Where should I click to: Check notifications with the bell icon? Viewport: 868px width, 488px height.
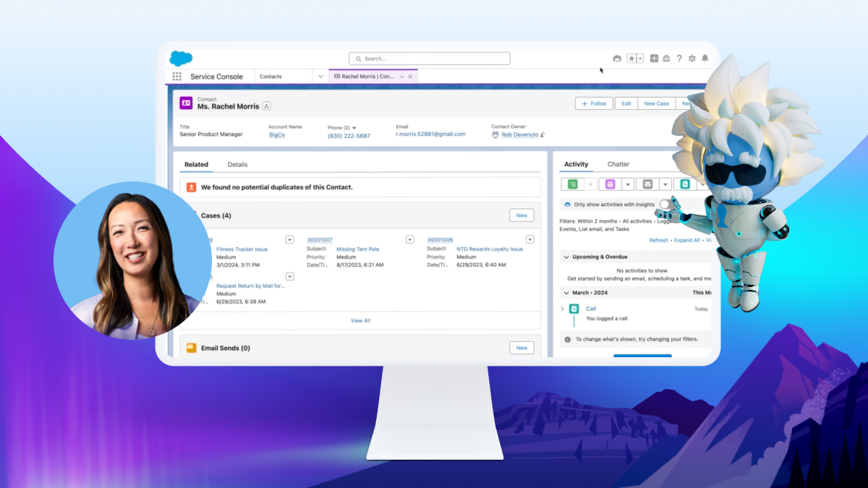pos(705,58)
